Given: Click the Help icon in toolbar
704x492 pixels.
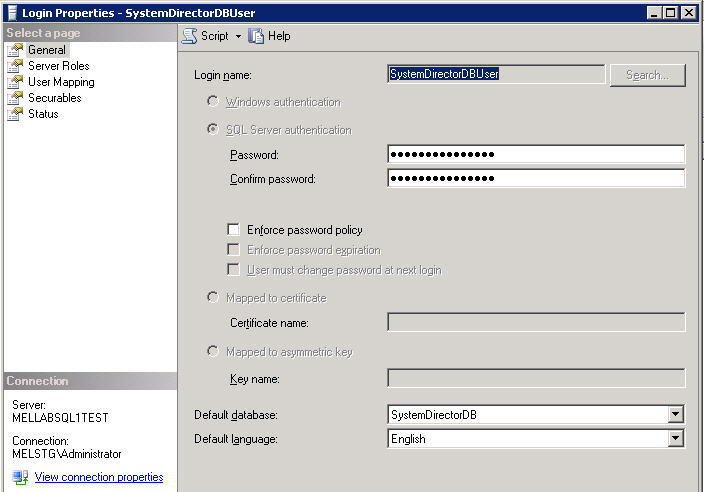Looking at the screenshot, I should coord(257,36).
